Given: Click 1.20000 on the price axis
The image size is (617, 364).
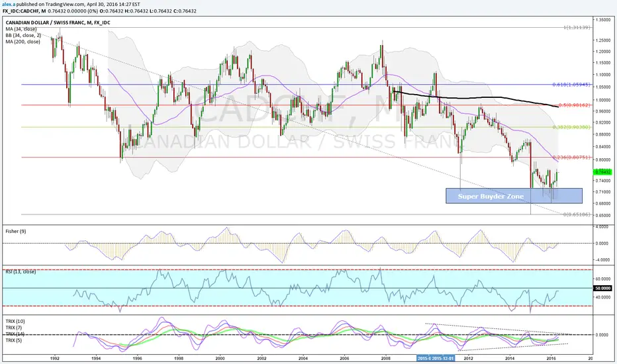Looking at the screenshot, I should [x=603, y=52].
